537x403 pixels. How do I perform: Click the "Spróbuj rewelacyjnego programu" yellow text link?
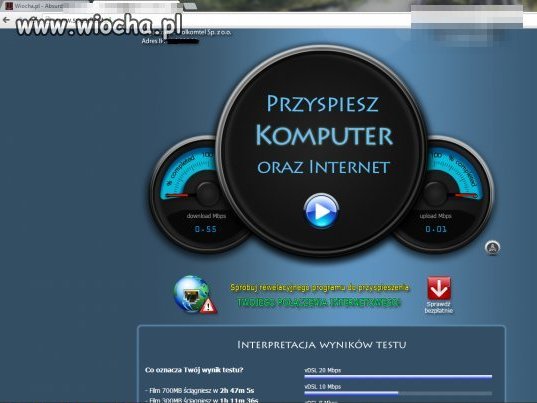[319, 287]
